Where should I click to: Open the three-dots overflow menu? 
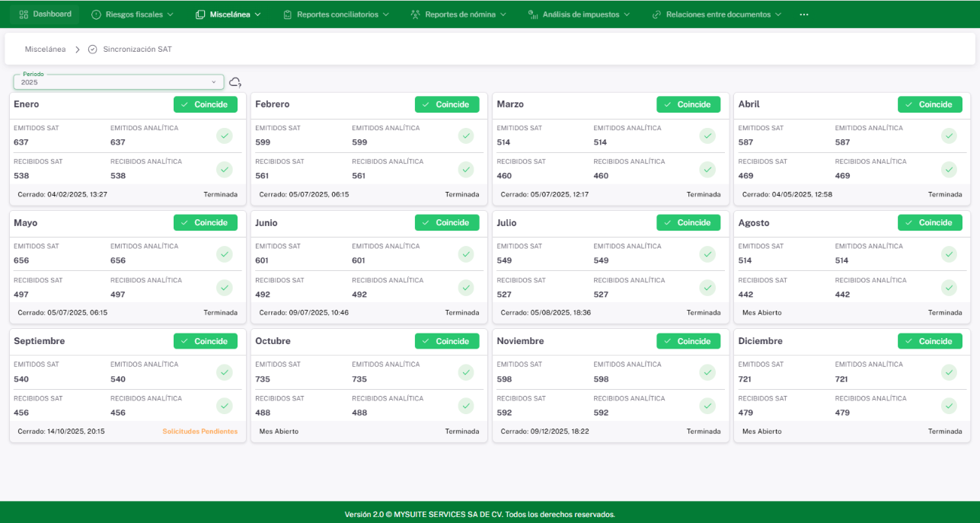click(x=804, y=14)
